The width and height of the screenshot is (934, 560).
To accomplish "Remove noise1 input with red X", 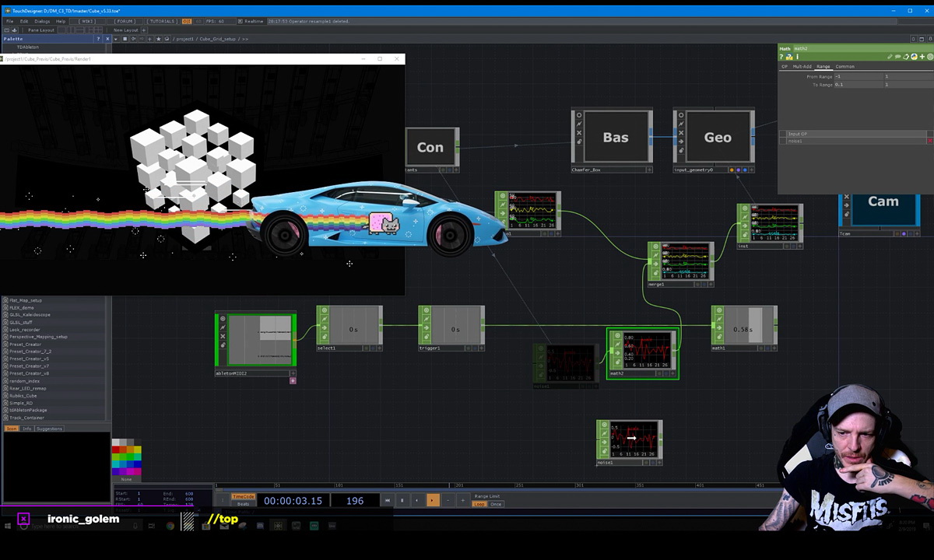I will pyautogui.click(x=929, y=141).
